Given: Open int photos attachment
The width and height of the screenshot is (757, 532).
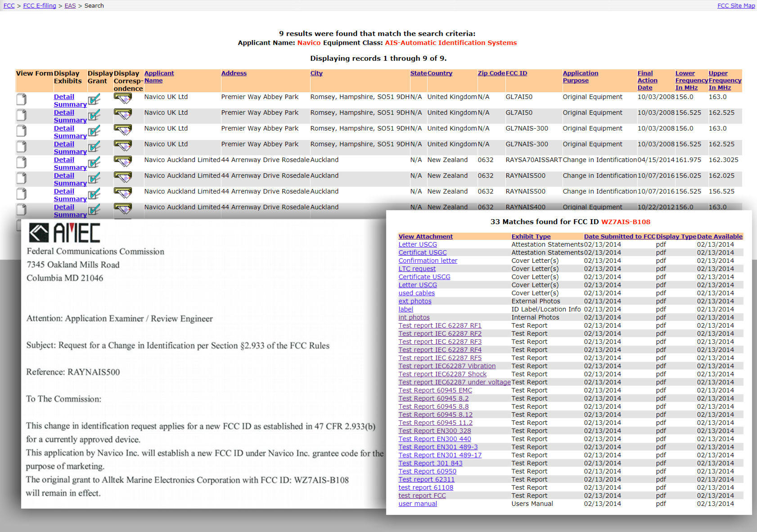Looking at the screenshot, I should [414, 317].
